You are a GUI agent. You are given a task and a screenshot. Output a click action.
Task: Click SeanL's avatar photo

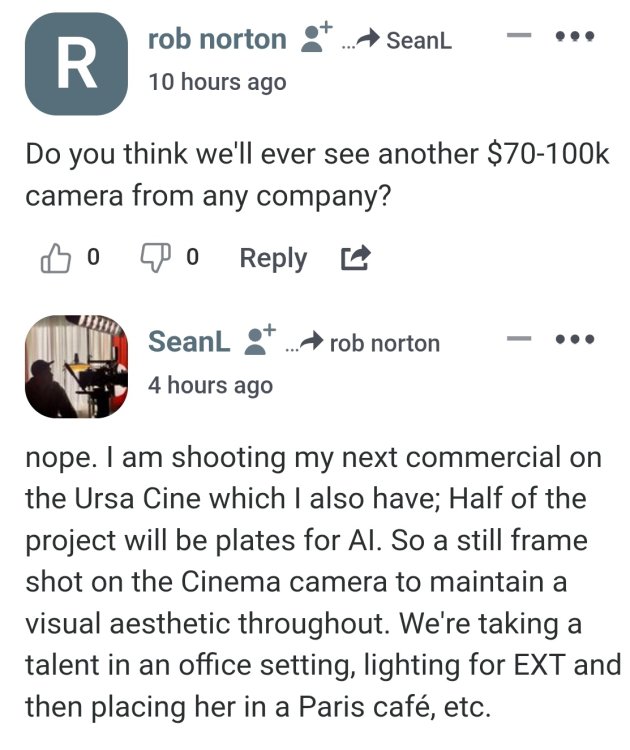[76, 366]
